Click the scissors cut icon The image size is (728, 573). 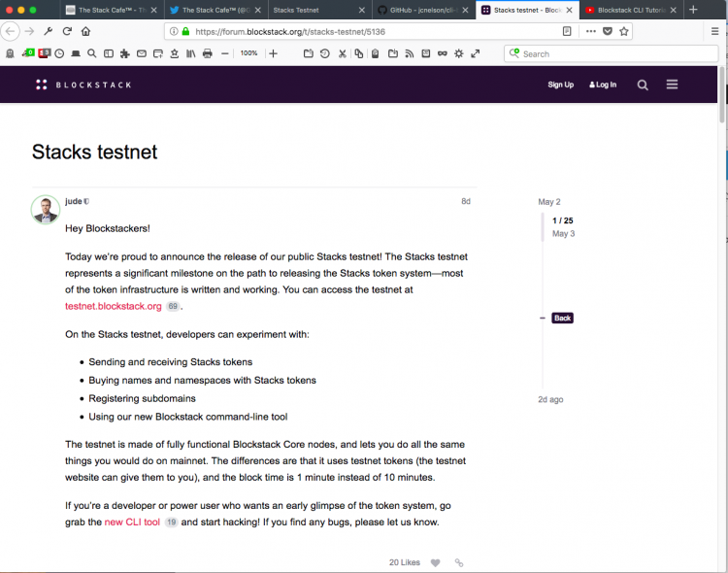point(343,53)
